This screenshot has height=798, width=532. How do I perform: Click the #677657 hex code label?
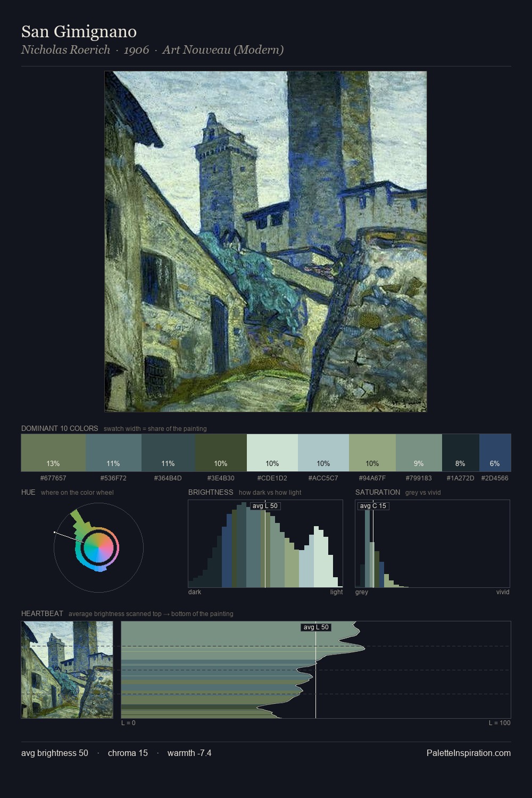[53, 478]
